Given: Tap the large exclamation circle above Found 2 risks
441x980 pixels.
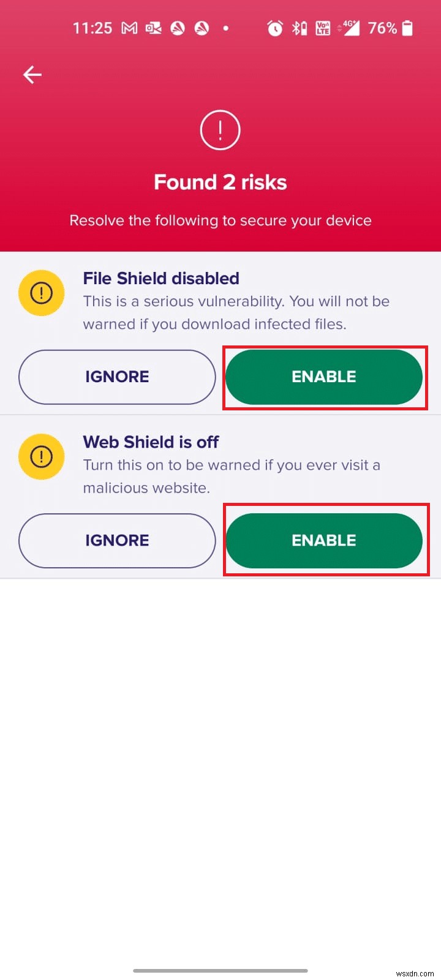Looking at the screenshot, I should [220, 130].
